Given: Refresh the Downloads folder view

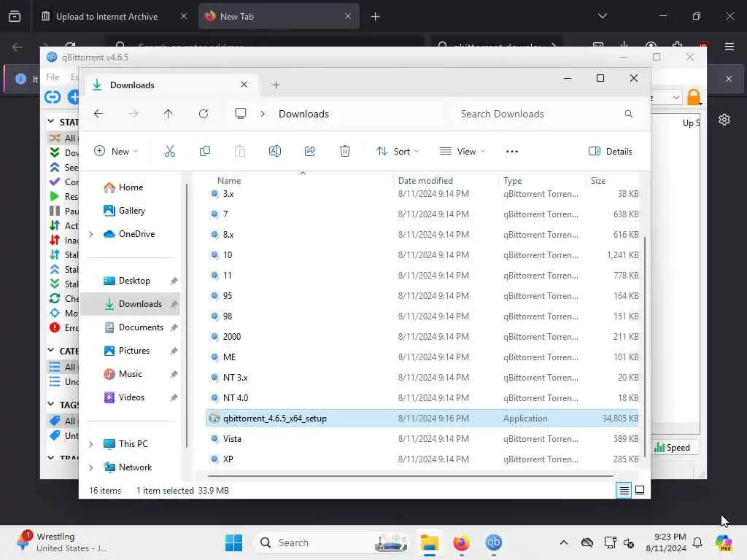Looking at the screenshot, I should [x=204, y=114].
